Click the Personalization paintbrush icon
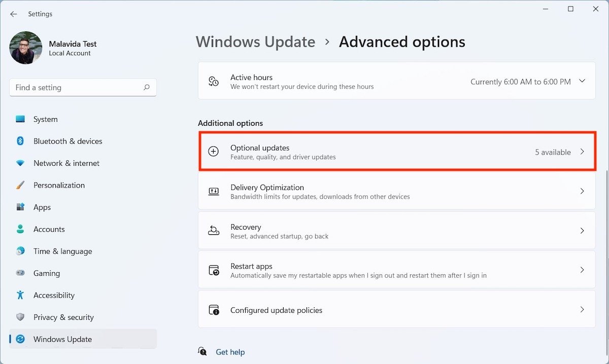The height and width of the screenshot is (364, 609). [x=20, y=185]
